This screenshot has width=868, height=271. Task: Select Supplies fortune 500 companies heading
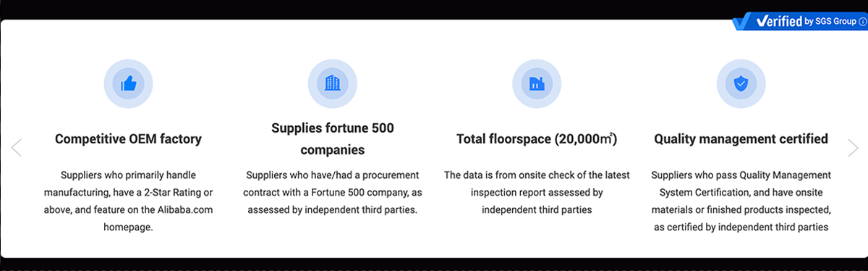[x=333, y=139]
